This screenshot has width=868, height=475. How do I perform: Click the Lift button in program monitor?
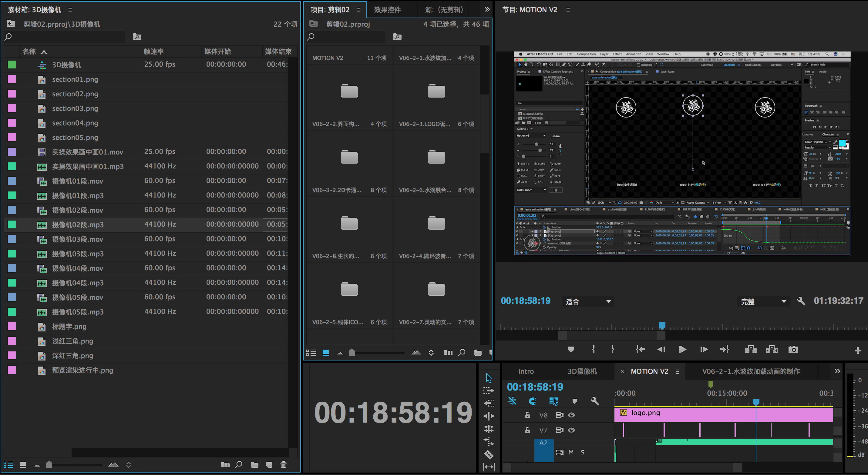pos(750,349)
